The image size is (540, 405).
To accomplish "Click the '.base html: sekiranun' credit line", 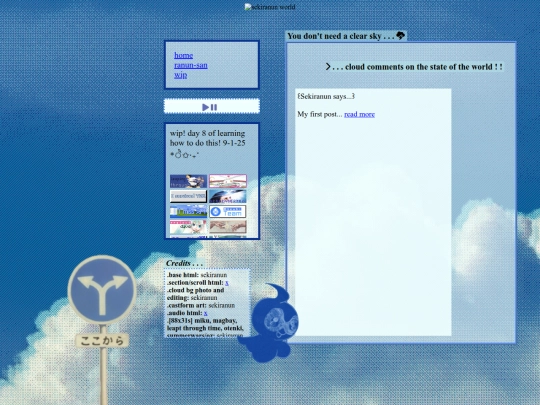I will (197, 275).
